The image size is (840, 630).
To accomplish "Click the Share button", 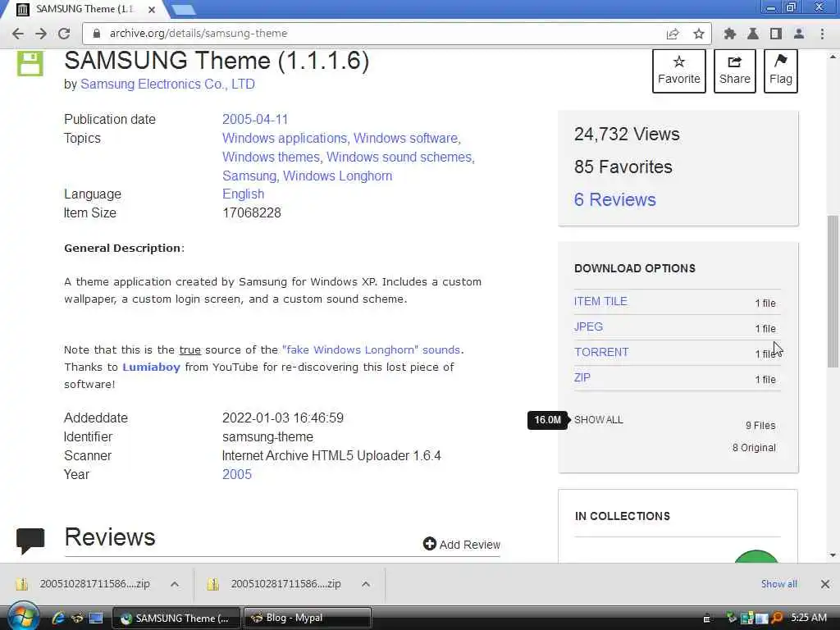I will (x=734, y=71).
